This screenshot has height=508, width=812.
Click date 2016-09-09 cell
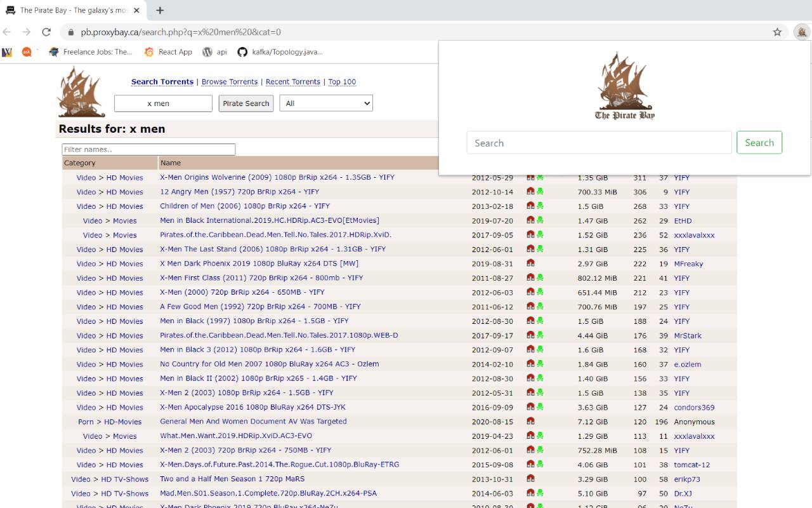tap(492, 407)
